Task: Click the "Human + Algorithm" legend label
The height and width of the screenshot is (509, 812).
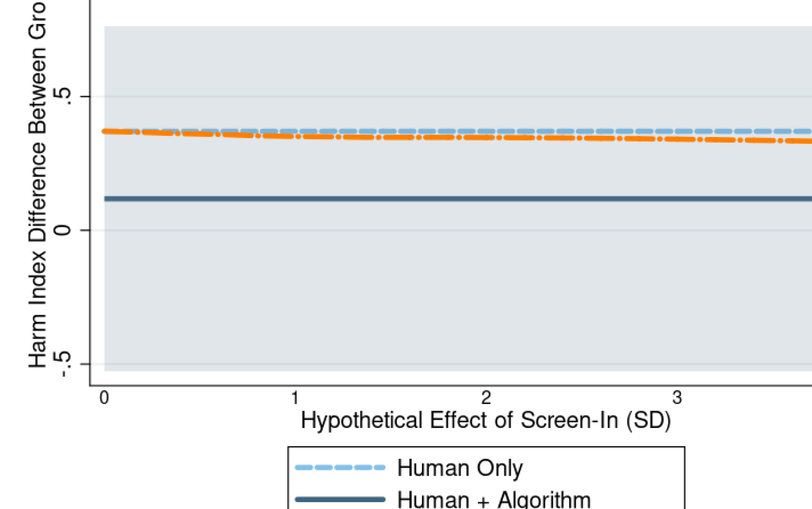Action: (x=493, y=499)
